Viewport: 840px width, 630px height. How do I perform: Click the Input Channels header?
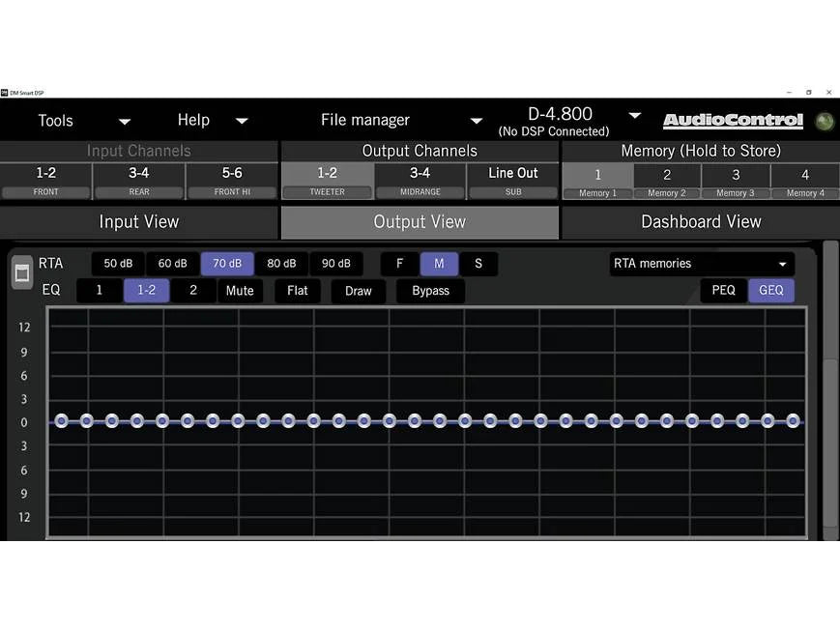point(139,151)
